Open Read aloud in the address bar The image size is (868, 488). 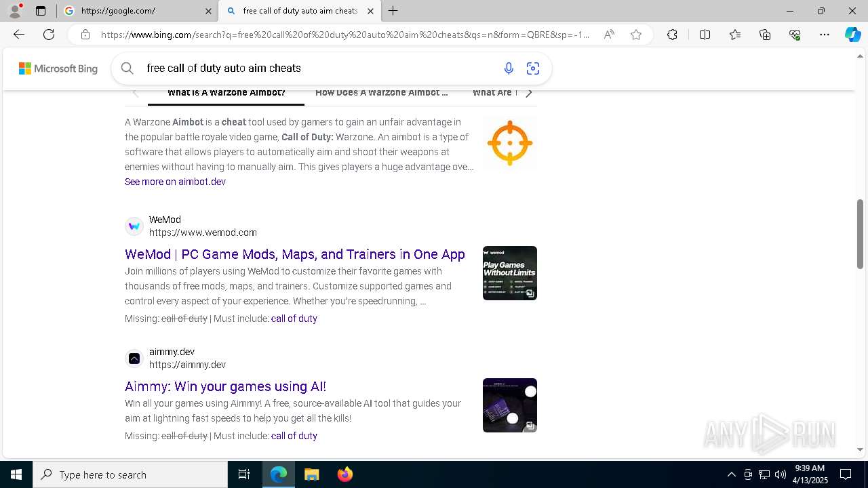[x=609, y=35]
